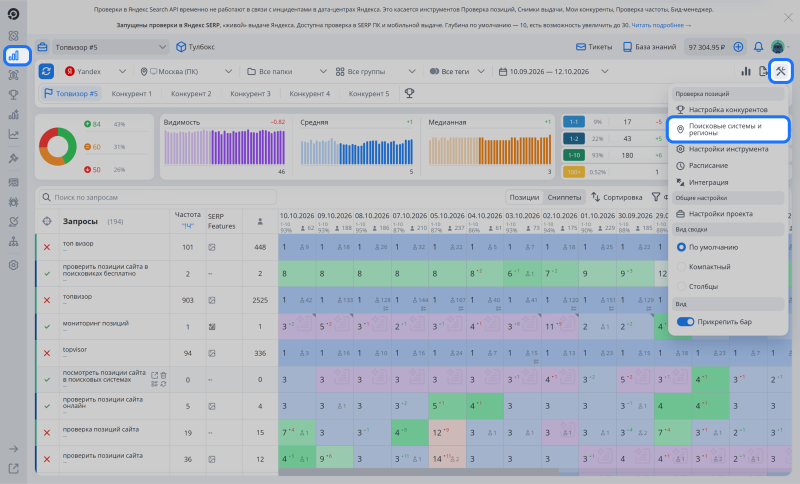Image resolution: width=800 pixels, height=484 pixels.
Task: Click trash icon in посмотреть позиции сайта row
Action: [x=163, y=375]
